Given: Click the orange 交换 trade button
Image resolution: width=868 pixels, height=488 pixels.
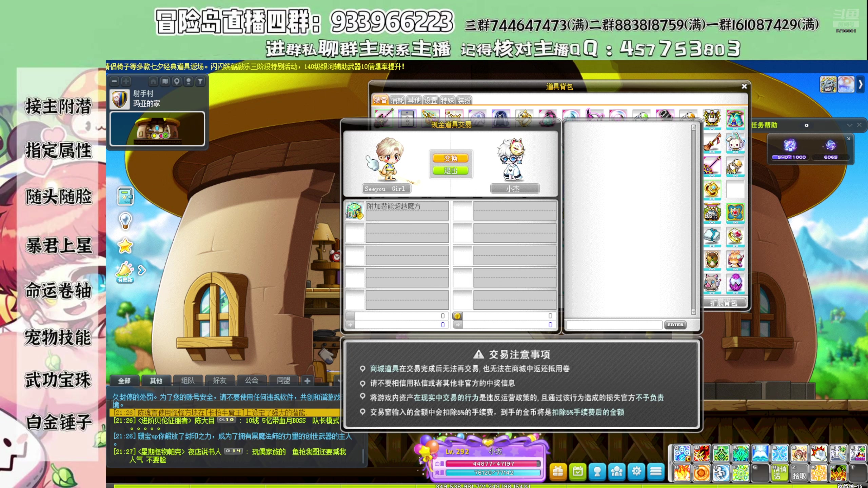Looking at the screenshot, I should [451, 158].
